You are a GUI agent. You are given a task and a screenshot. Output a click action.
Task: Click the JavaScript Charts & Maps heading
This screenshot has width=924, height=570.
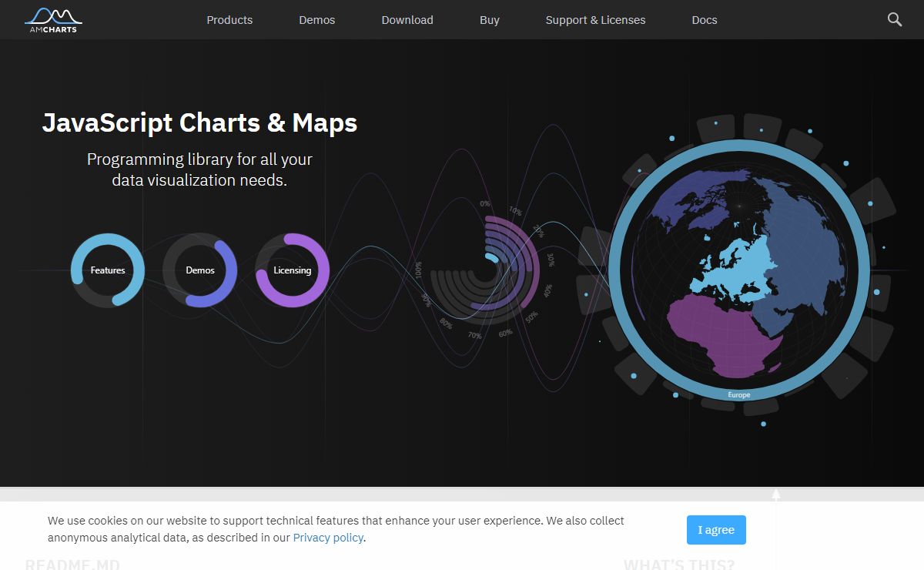click(199, 122)
